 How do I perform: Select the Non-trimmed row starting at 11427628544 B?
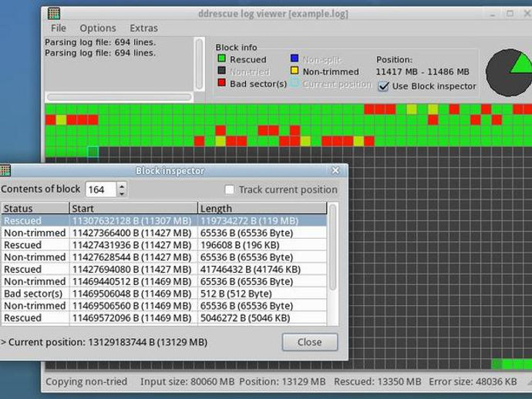pyautogui.click(x=164, y=257)
